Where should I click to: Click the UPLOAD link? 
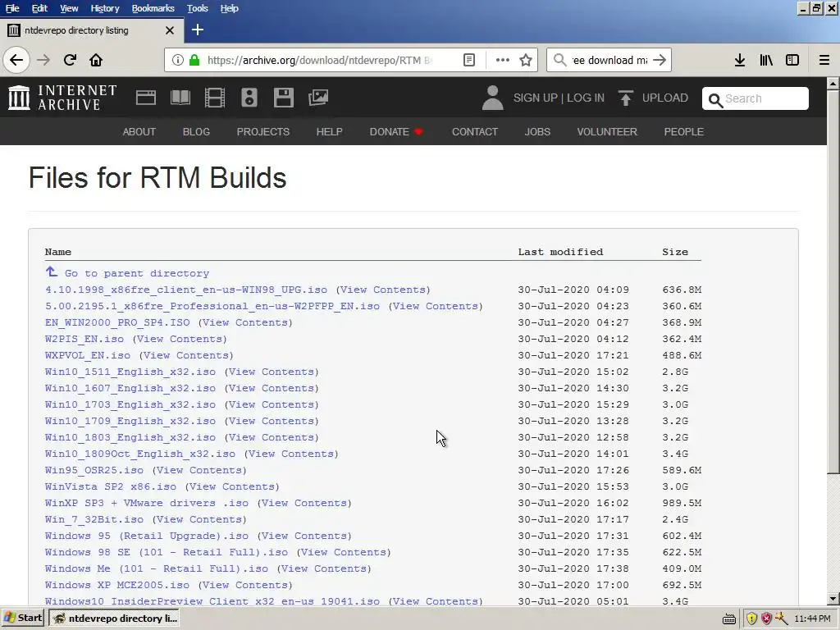click(x=664, y=98)
